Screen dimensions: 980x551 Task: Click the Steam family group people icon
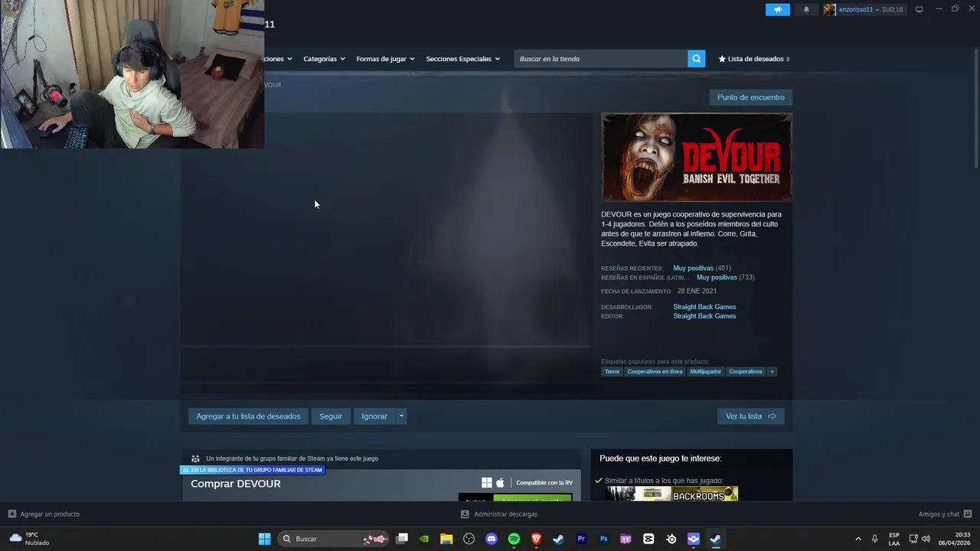click(195, 458)
